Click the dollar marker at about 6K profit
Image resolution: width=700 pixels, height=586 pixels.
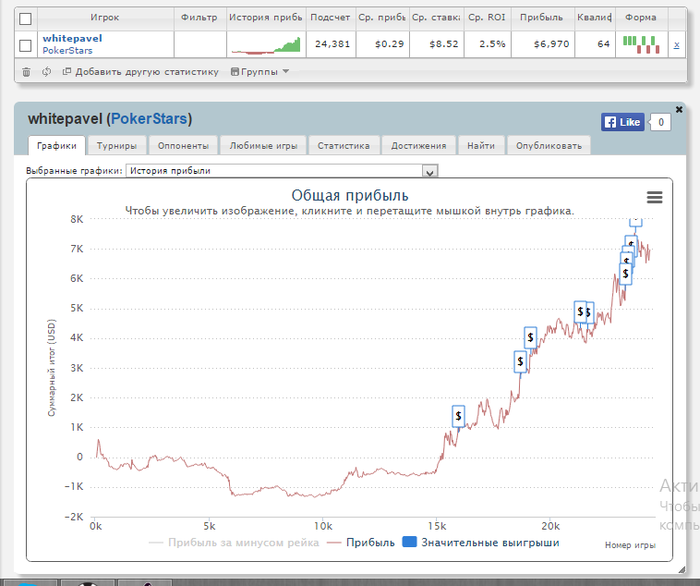point(625,274)
